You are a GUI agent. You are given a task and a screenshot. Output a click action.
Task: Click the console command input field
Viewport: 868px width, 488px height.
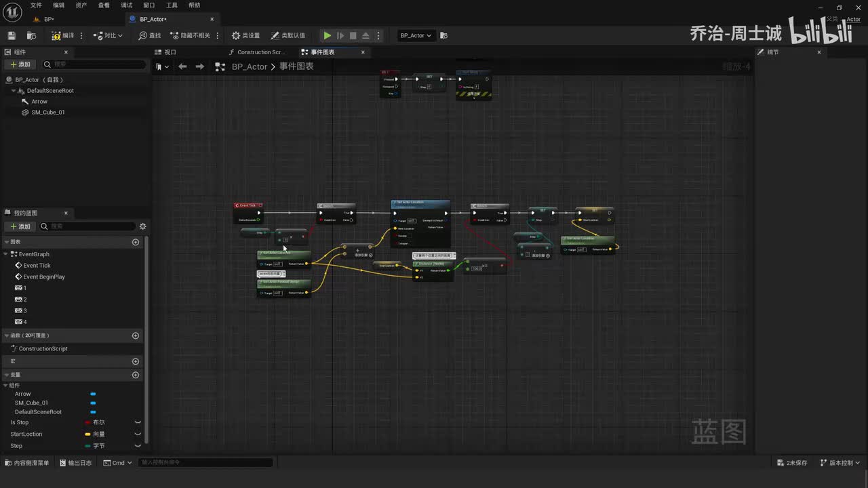206,463
